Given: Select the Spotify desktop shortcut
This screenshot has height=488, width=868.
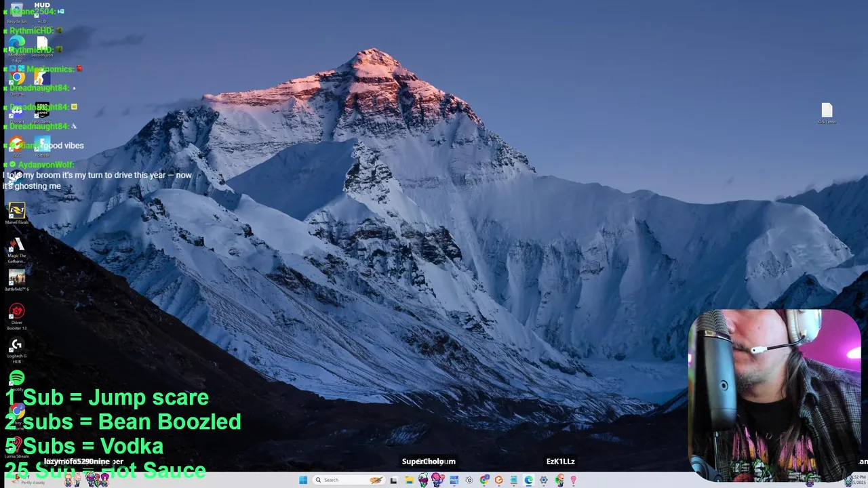Looking at the screenshot, I should 16,380.
